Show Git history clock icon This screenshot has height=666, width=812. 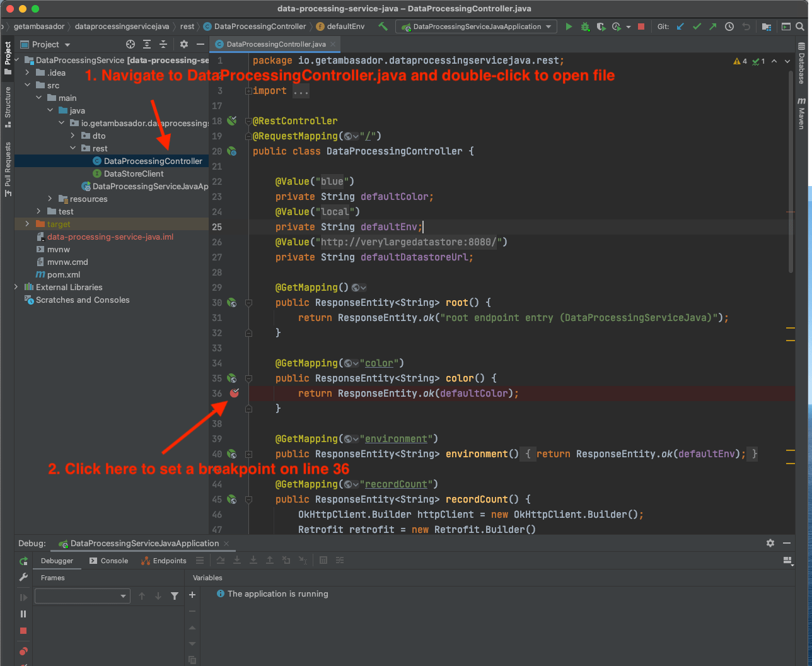point(729,26)
